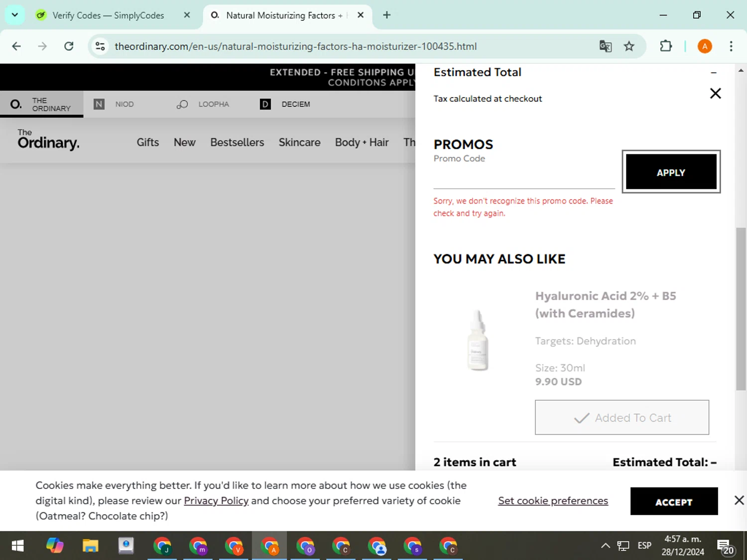Open the Skincare menu
This screenshot has height=560, width=747.
pyautogui.click(x=299, y=142)
